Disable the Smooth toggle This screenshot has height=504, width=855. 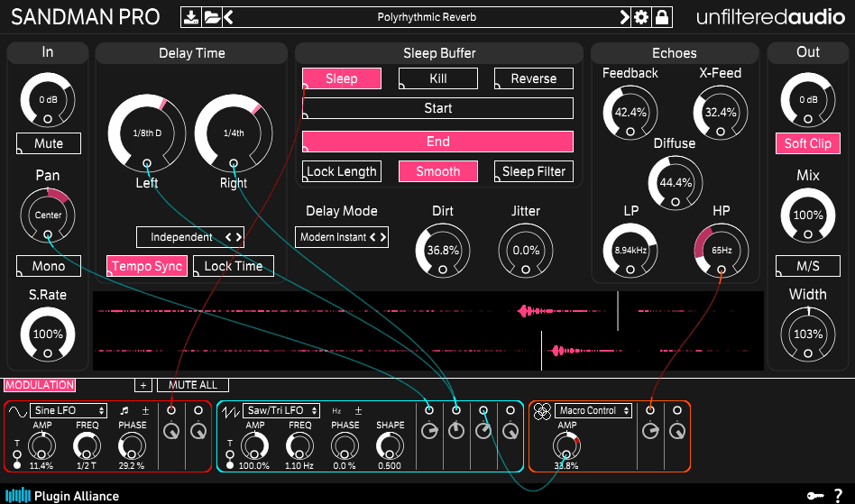(x=437, y=171)
